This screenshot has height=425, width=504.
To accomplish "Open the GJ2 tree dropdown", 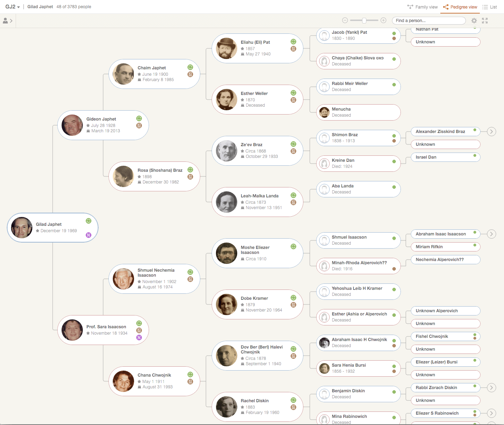I will [x=12, y=7].
